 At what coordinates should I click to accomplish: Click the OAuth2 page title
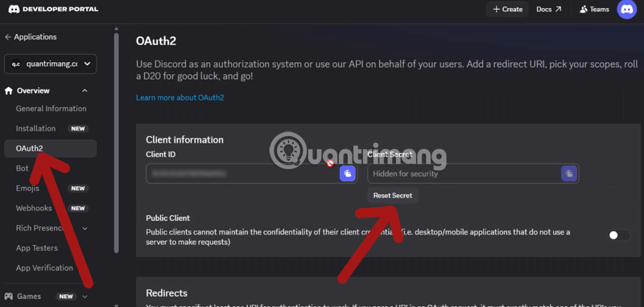pos(156,41)
